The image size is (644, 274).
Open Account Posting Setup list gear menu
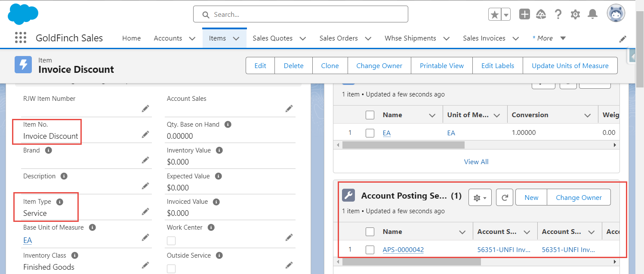(480, 197)
